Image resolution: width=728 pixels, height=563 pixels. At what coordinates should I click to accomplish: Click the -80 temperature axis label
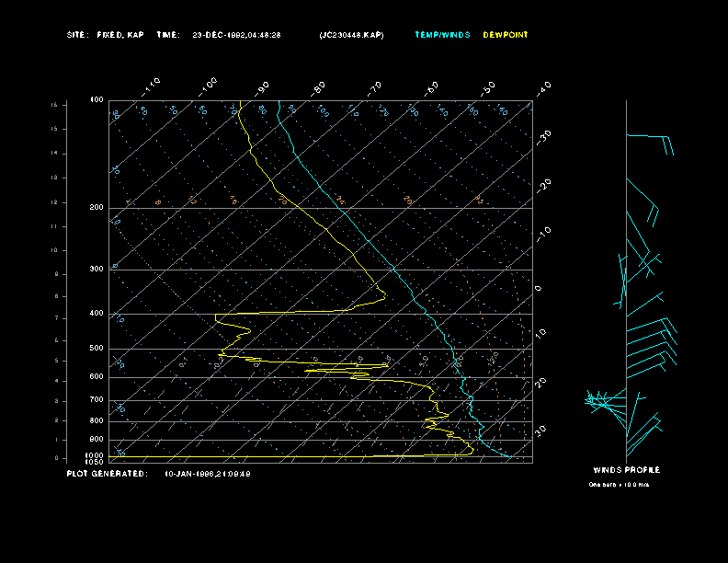click(x=318, y=89)
